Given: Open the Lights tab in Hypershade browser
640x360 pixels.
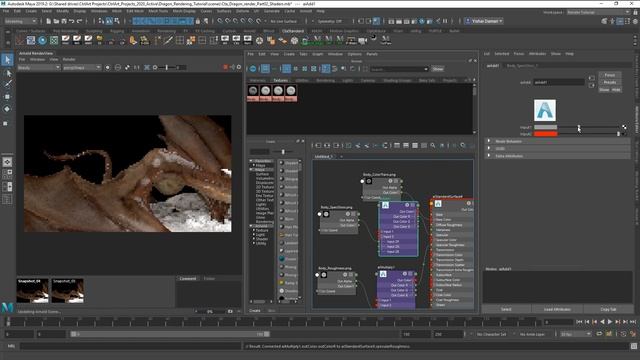Looking at the screenshot, I should (x=347, y=80).
